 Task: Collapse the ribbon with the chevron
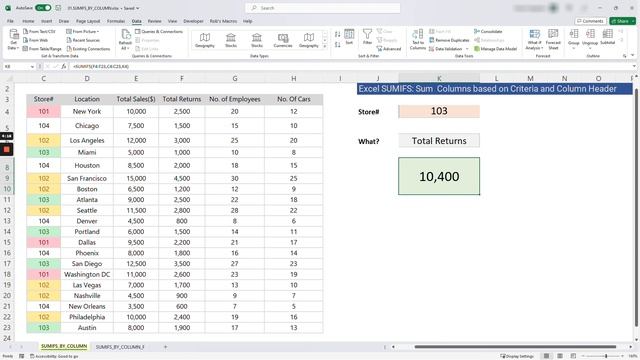pyautogui.click(x=633, y=55)
